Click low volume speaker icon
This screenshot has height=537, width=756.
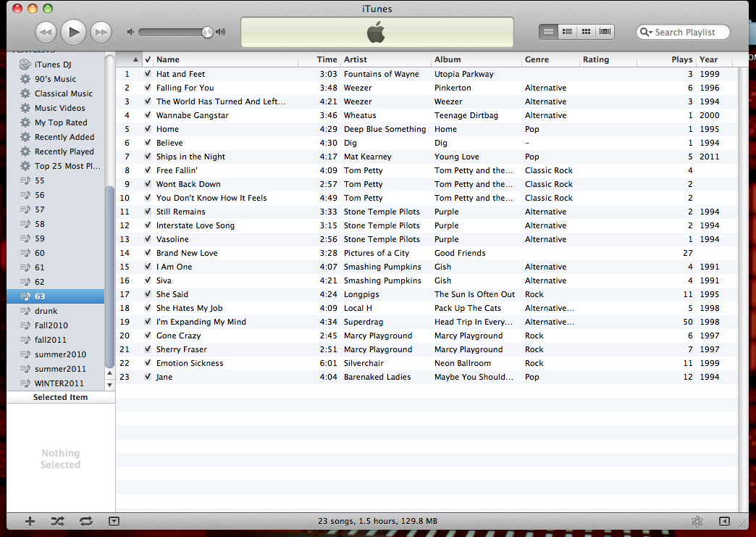coord(130,32)
